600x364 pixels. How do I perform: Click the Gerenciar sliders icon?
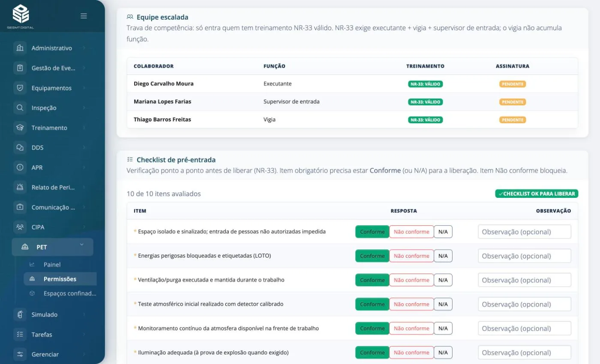(20, 354)
